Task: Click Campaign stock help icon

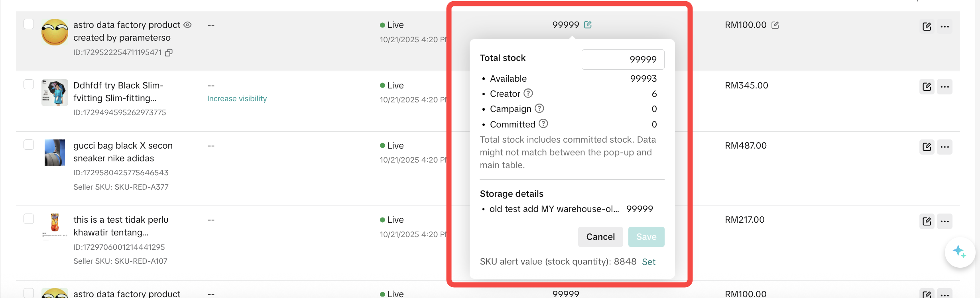Action: pyautogui.click(x=539, y=108)
